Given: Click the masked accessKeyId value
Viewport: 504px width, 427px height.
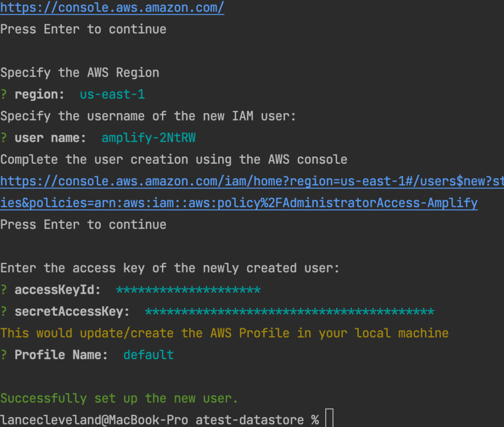Looking at the screenshot, I should (188, 290).
